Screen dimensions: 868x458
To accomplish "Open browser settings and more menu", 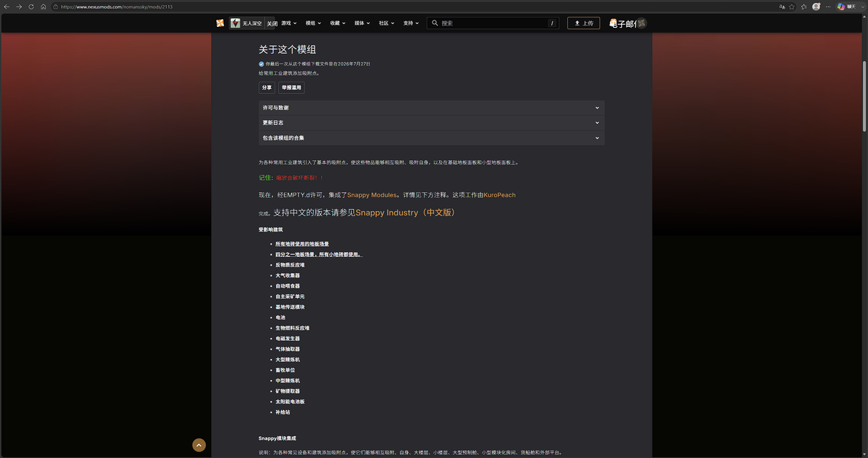I will click(x=828, y=7).
